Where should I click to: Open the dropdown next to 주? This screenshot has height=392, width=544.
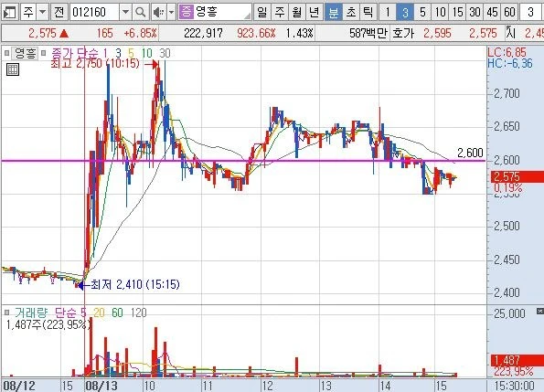pyautogui.click(x=42, y=13)
